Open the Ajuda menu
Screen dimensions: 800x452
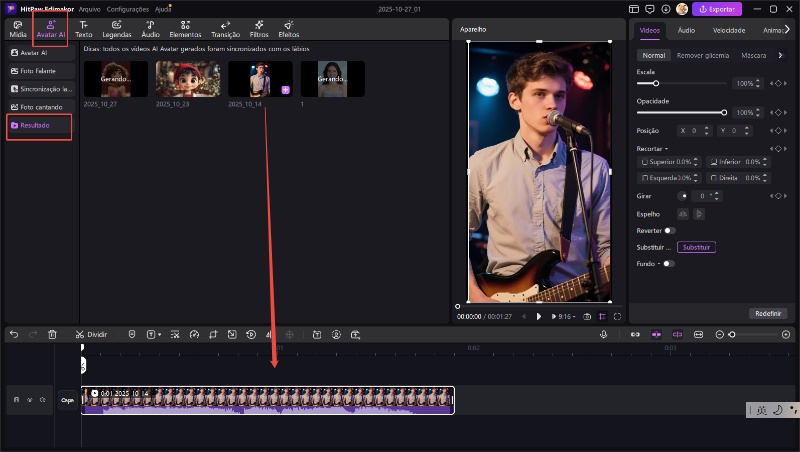click(163, 9)
